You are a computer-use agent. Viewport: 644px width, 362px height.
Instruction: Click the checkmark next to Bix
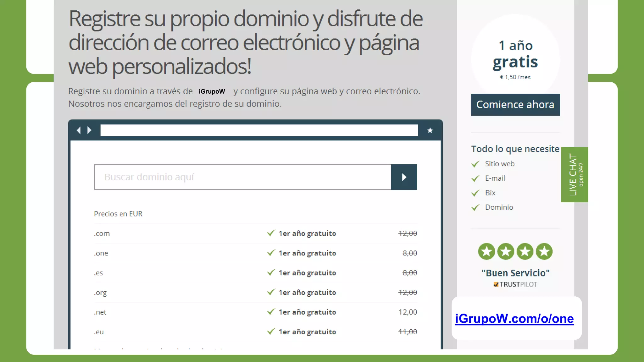tap(475, 193)
